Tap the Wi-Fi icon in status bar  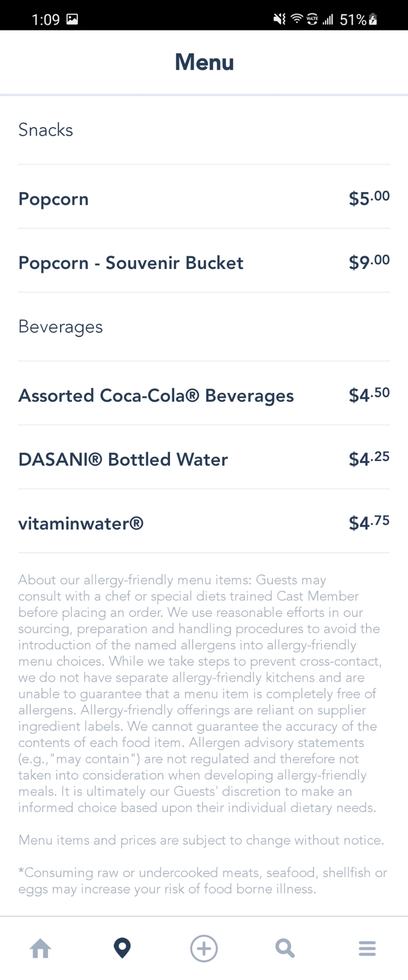point(296,20)
